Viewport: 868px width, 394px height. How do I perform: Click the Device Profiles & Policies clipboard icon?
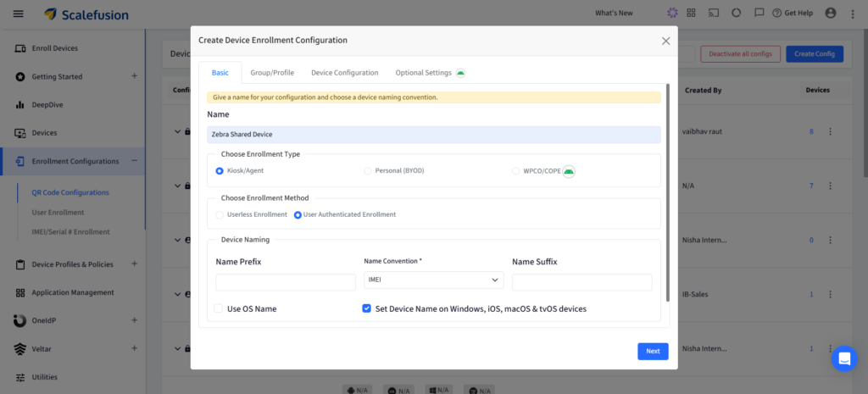pos(20,264)
